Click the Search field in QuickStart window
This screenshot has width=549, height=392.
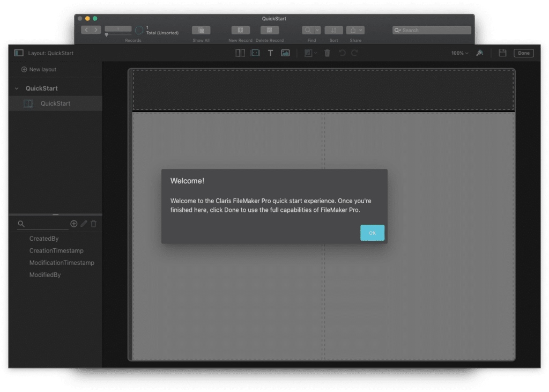pos(432,30)
